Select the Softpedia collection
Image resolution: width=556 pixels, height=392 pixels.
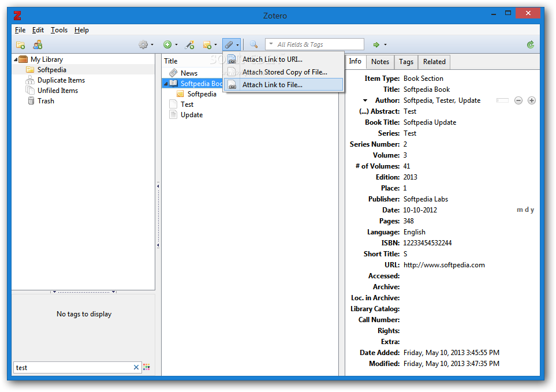tap(52, 69)
